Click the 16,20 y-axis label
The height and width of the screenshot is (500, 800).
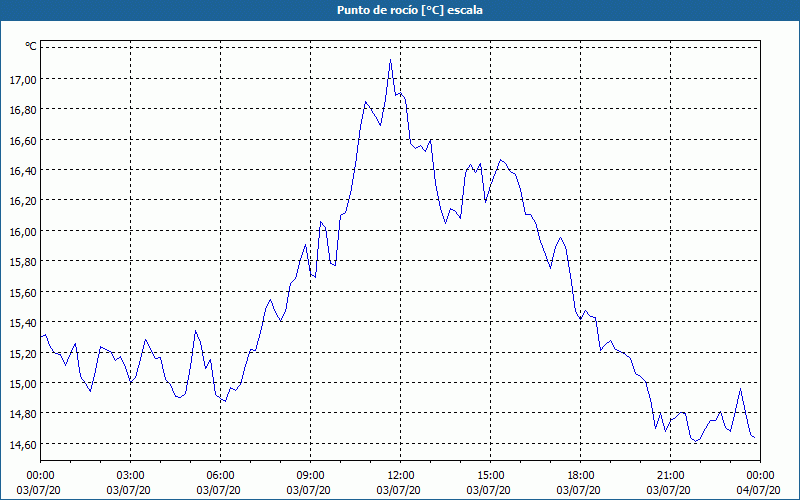[22, 201]
